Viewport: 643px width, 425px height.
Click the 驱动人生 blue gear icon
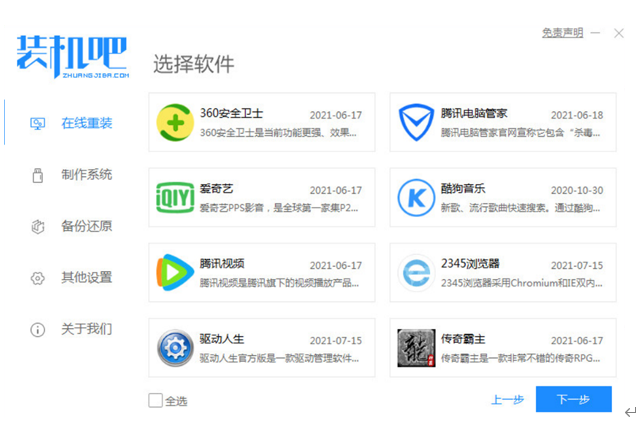(x=175, y=348)
